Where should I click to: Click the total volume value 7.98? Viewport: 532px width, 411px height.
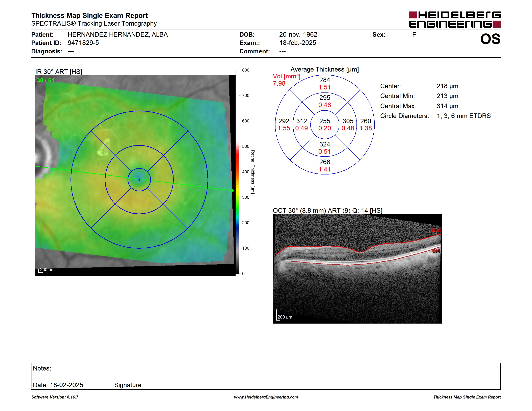279,84
